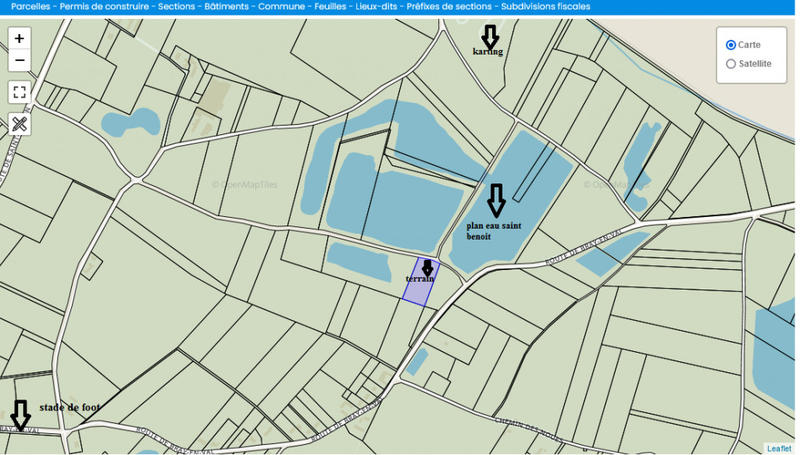This screenshot has width=800, height=455.
Task: Select the Commune layer item
Action: (279, 6)
